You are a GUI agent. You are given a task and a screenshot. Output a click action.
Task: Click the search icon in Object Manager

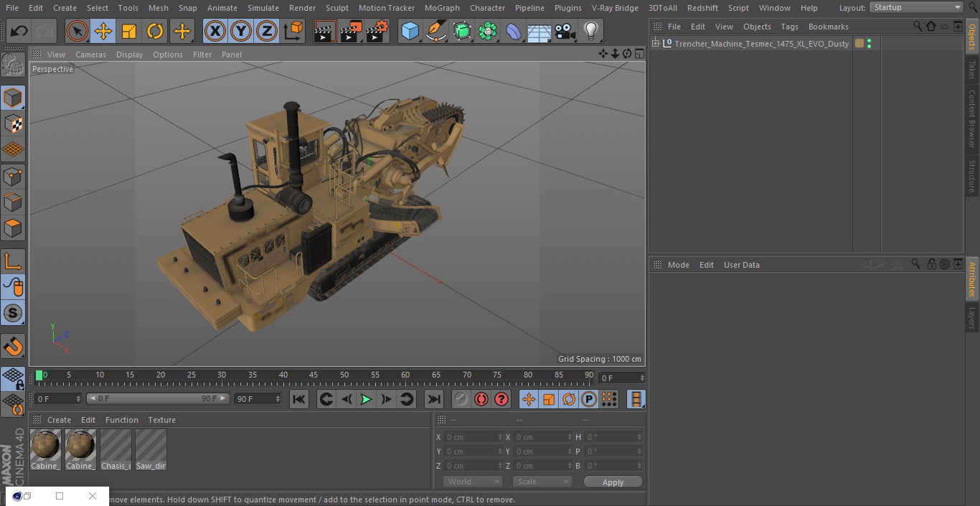coord(918,27)
